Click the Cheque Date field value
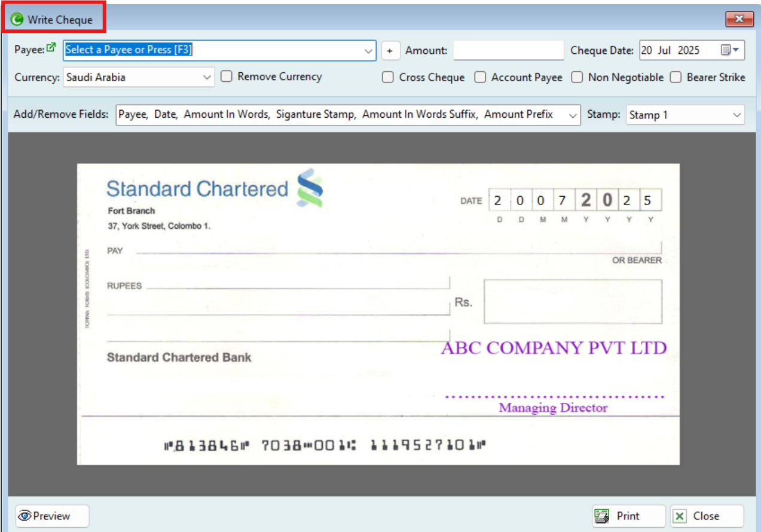The height and width of the screenshot is (532, 761). (x=679, y=51)
